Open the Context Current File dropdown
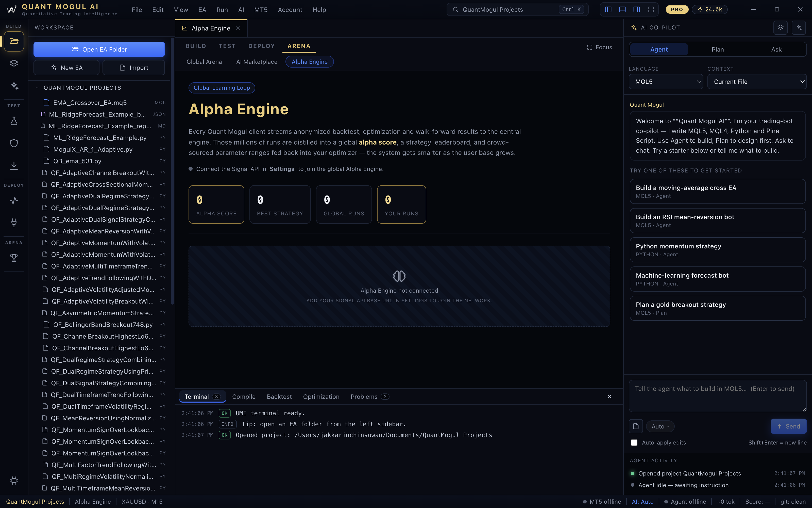 [x=757, y=82]
